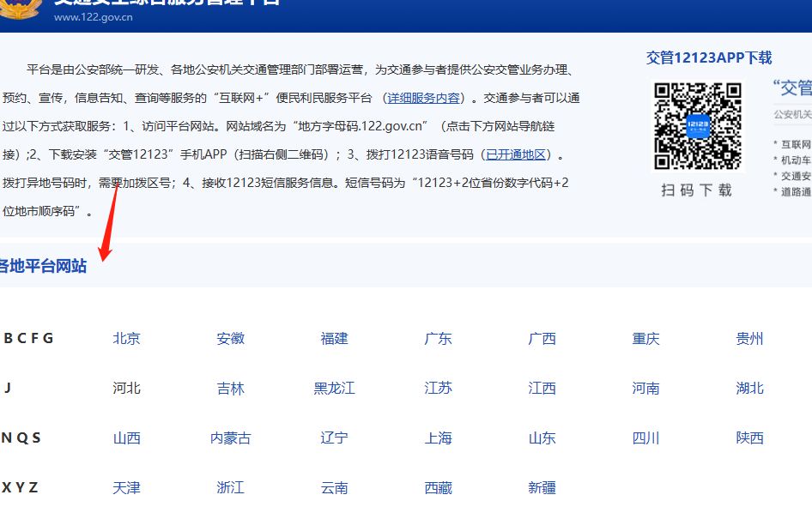This screenshot has height=525, width=812.
Task: Click the N Q S index label
Action: (x=21, y=437)
